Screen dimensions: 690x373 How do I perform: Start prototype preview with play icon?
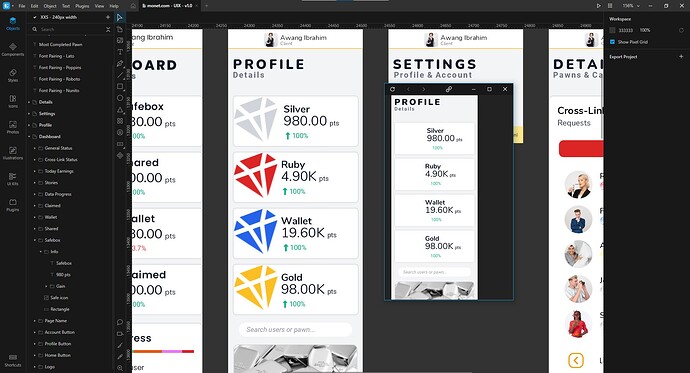point(598,6)
